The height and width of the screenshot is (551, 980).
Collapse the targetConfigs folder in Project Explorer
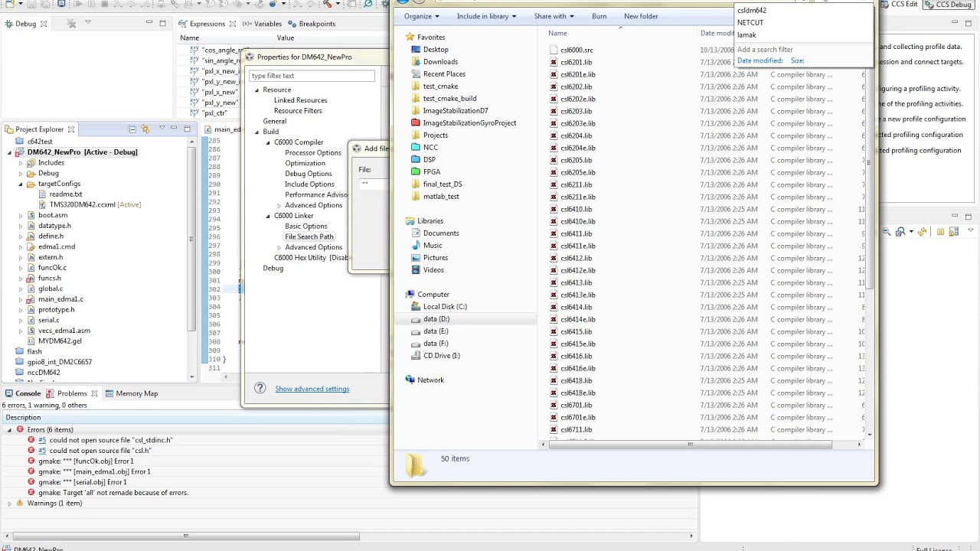[21, 184]
